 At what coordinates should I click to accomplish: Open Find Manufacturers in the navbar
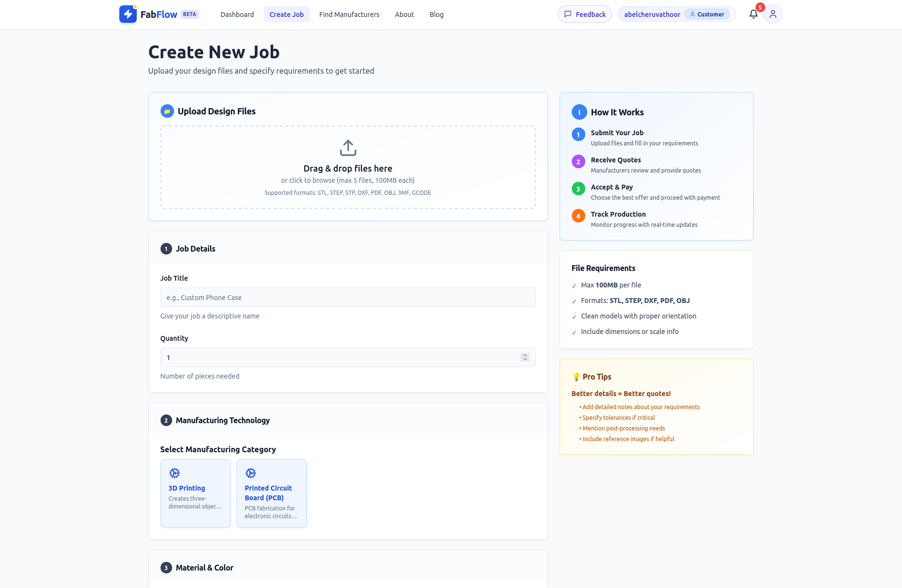coord(349,14)
